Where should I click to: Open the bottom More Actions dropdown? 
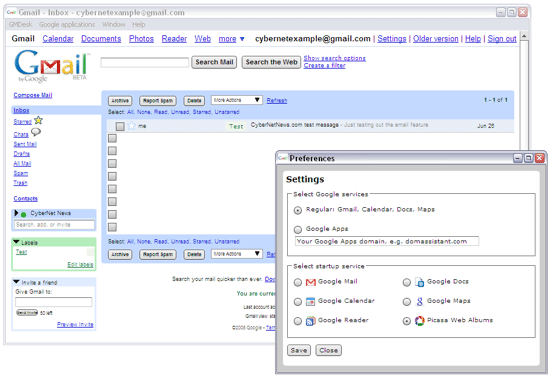(x=237, y=254)
